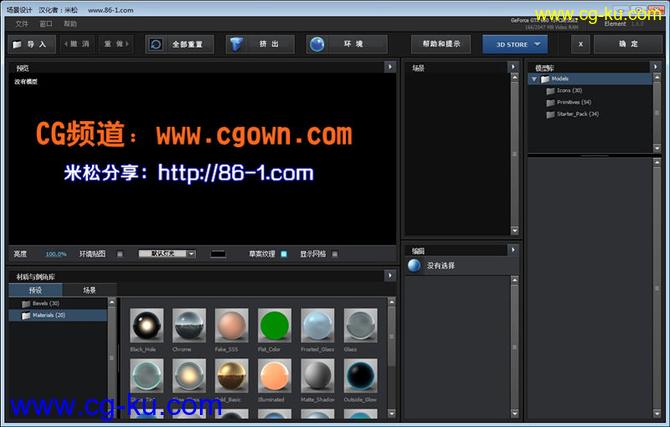
Task: Click the edit panel scroll-up arrow
Action: coord(514,280)
